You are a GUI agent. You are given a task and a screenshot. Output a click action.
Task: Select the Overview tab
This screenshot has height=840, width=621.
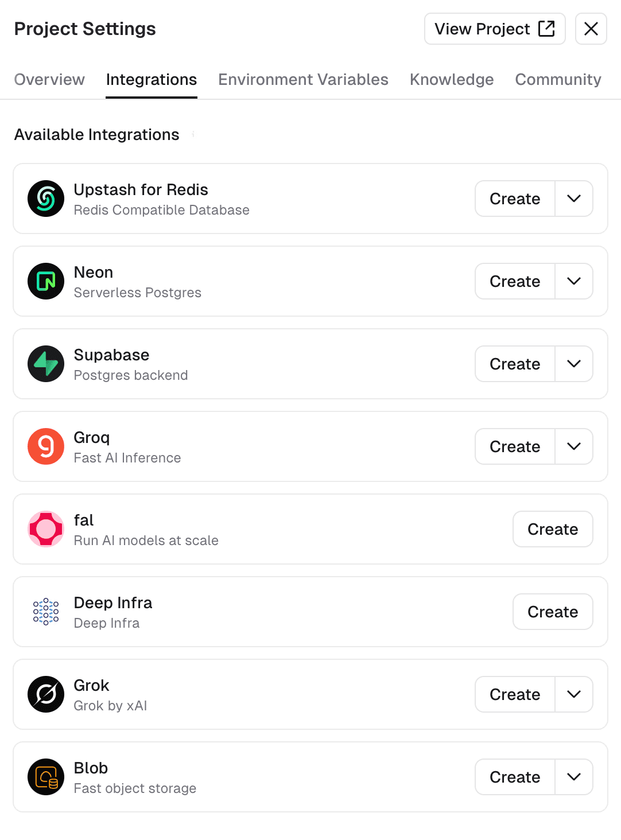coord(49,80)
